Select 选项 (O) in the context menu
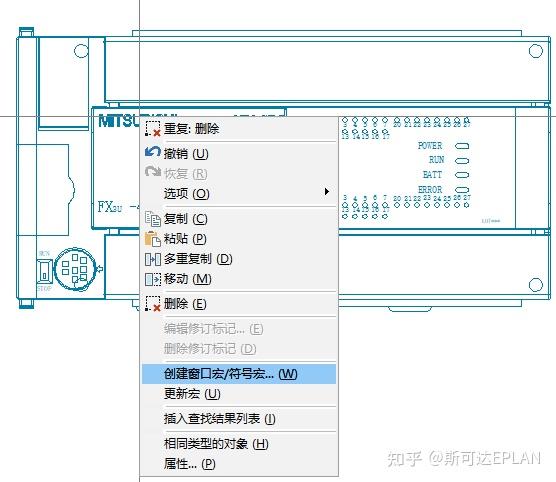 coord(239,194)
